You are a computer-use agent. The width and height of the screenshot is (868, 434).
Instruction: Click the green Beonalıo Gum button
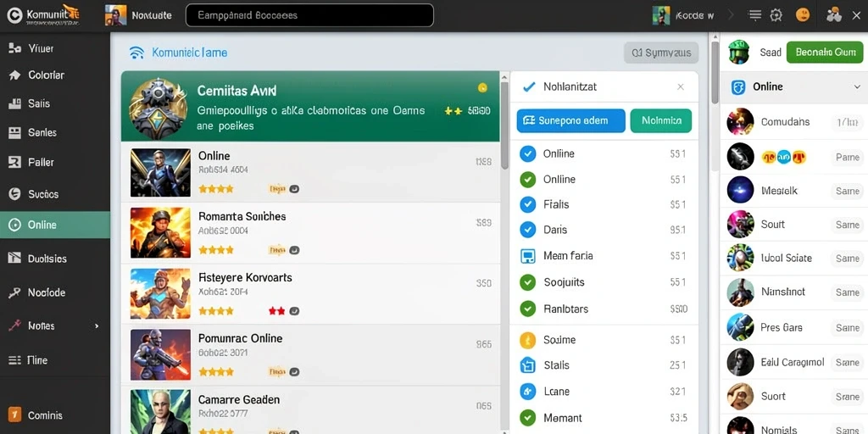pyautogui.click(x=825, y=53)
